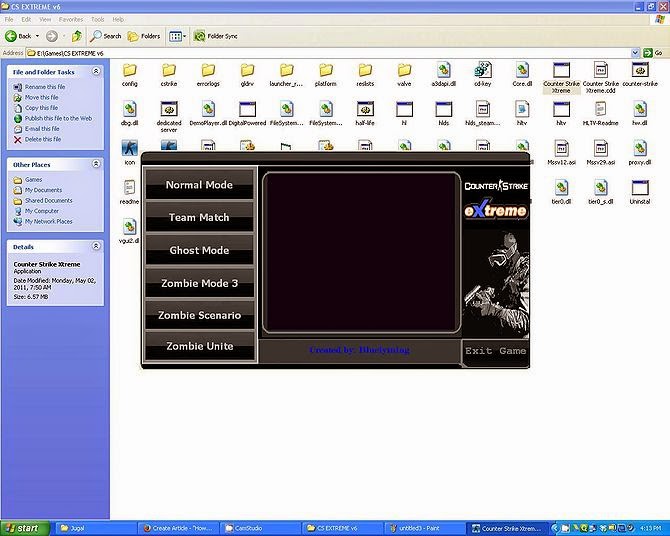
Task: Click the Start button
Action: click(25, 528)
